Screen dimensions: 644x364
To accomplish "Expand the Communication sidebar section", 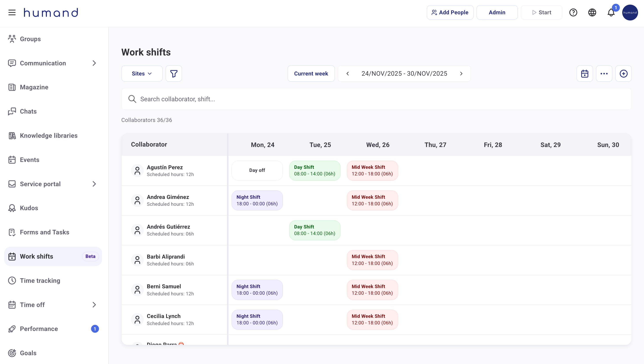I will point(94,63).
